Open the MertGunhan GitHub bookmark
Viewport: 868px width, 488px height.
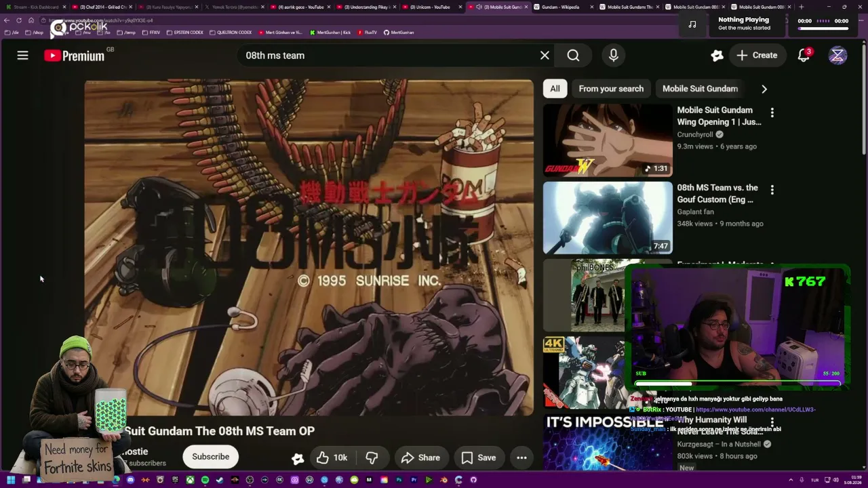point(399,33)
